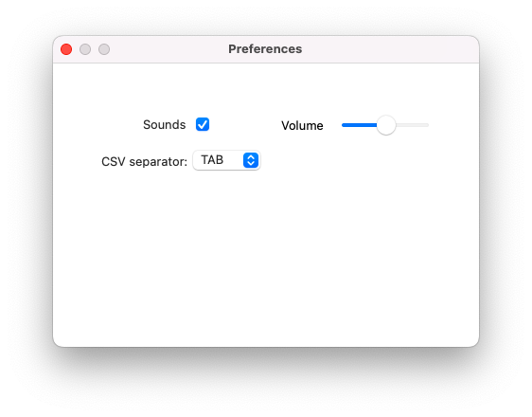This screenshot has width=532, height=417.
Task: Close the Preferences window with red button
Action: click(x=66, y=49)
